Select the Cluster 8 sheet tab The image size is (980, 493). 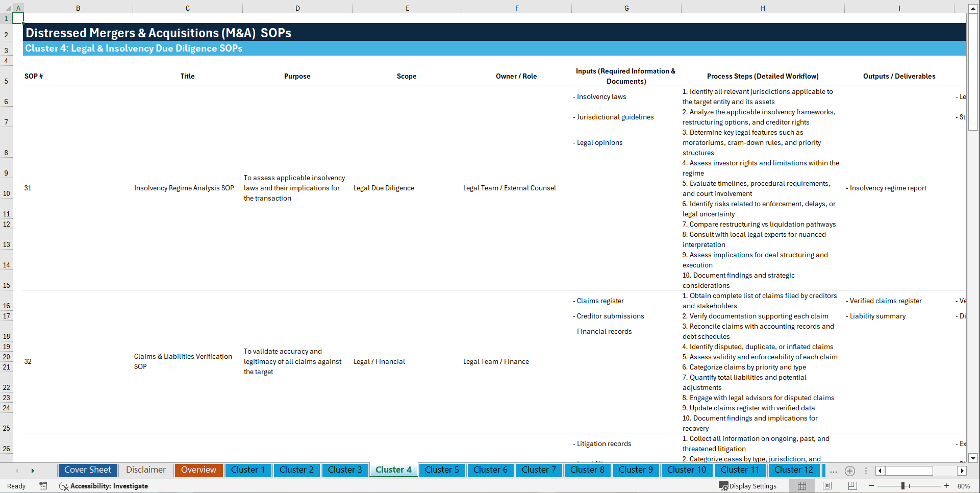587,470
